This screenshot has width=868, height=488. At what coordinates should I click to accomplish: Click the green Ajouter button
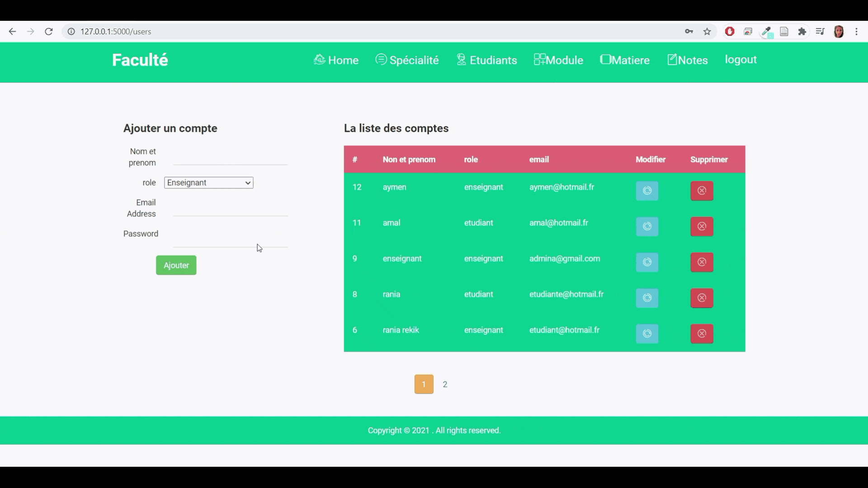176,265
